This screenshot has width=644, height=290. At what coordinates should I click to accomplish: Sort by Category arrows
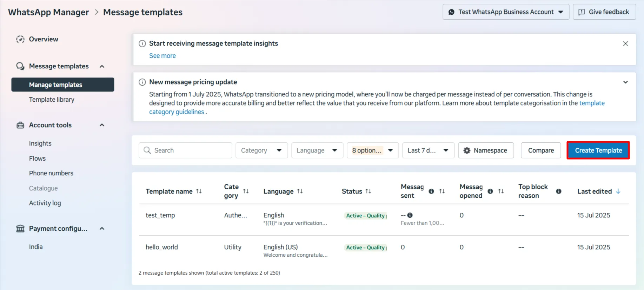(246, 191)
